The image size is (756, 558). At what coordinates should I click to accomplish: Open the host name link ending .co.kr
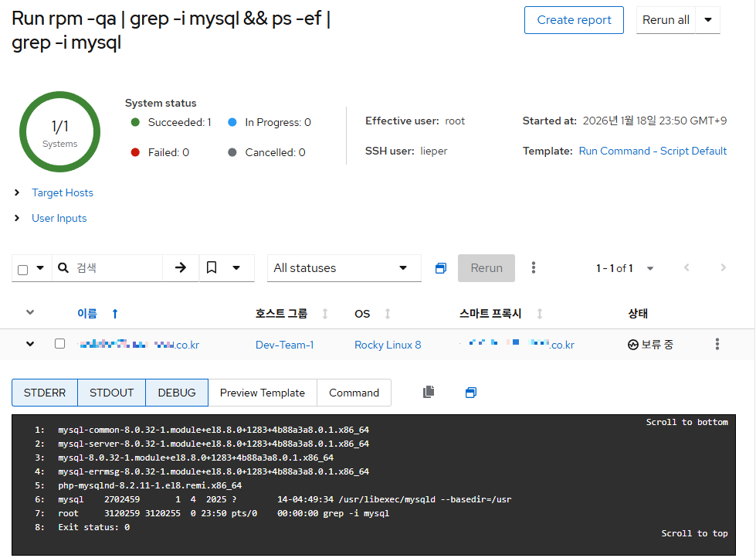point(139,345)
